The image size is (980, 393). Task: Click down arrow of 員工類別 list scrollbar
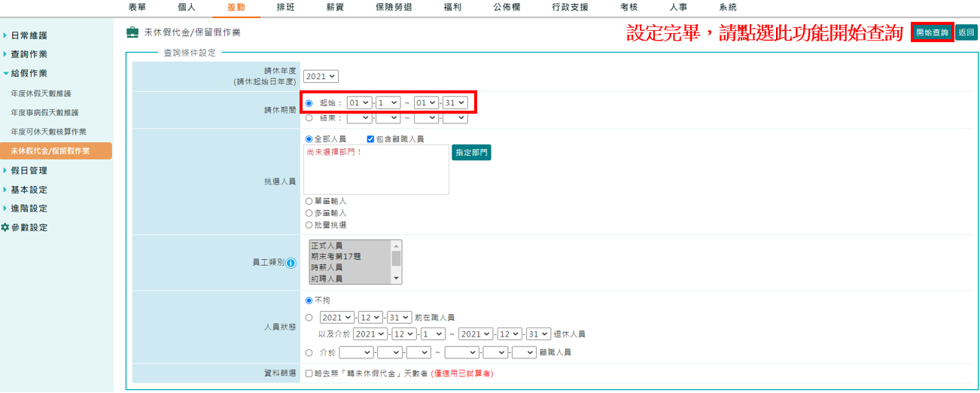(397, 279)
